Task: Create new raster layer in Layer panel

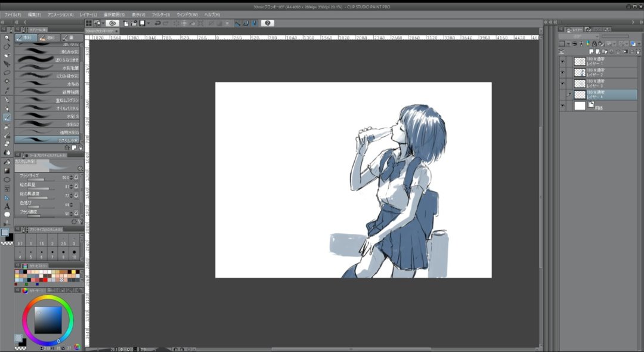Action: click(592, 52)
